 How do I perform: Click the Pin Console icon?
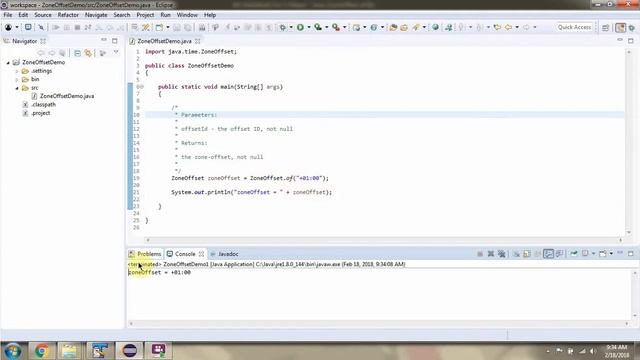[x=574, y=254]
